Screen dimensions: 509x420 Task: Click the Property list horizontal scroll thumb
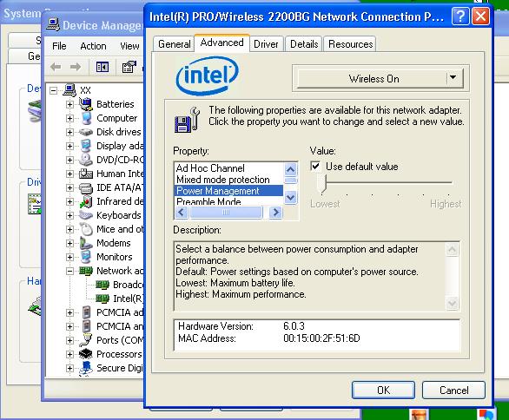(226, 213)
